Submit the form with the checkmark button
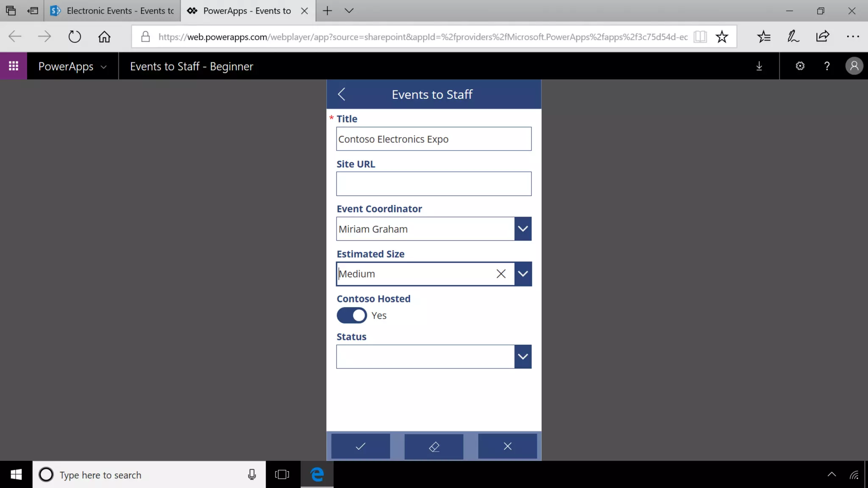 [x=360, y=446]
